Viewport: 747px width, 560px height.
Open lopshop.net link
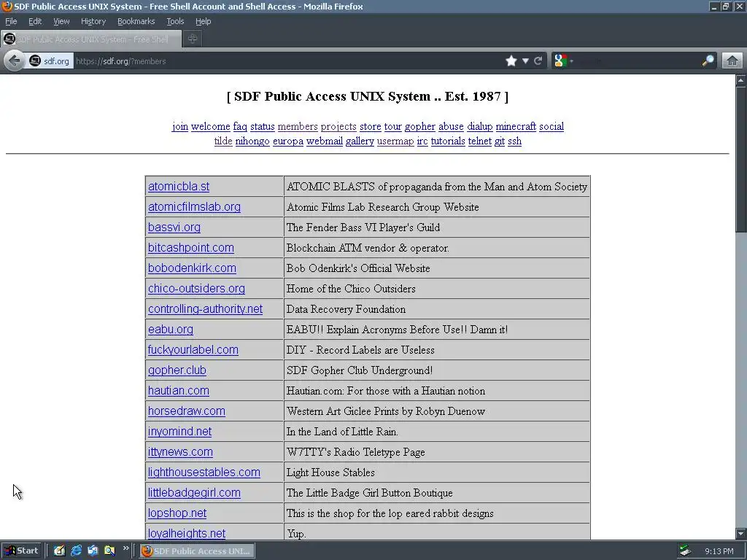(177, 513)
